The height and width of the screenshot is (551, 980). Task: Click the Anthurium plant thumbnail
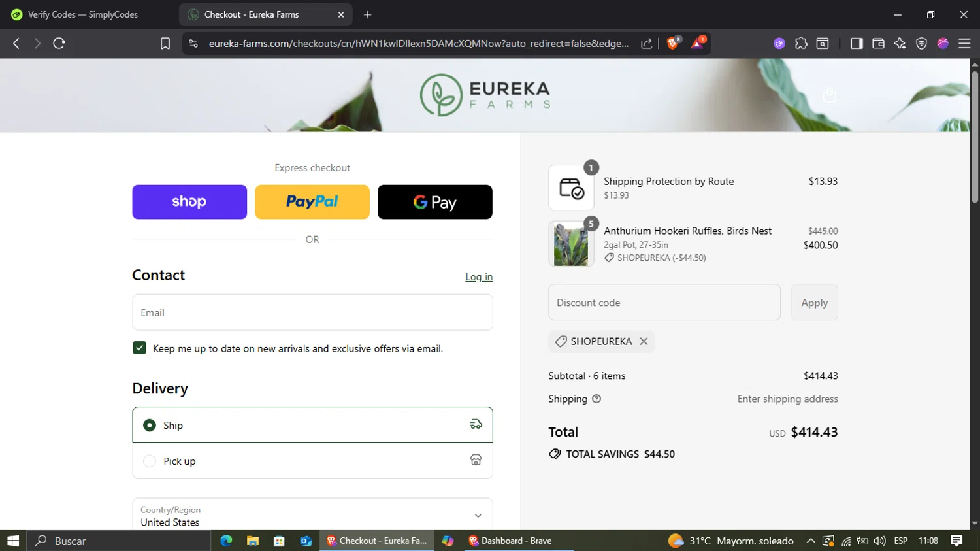[571, 243]
